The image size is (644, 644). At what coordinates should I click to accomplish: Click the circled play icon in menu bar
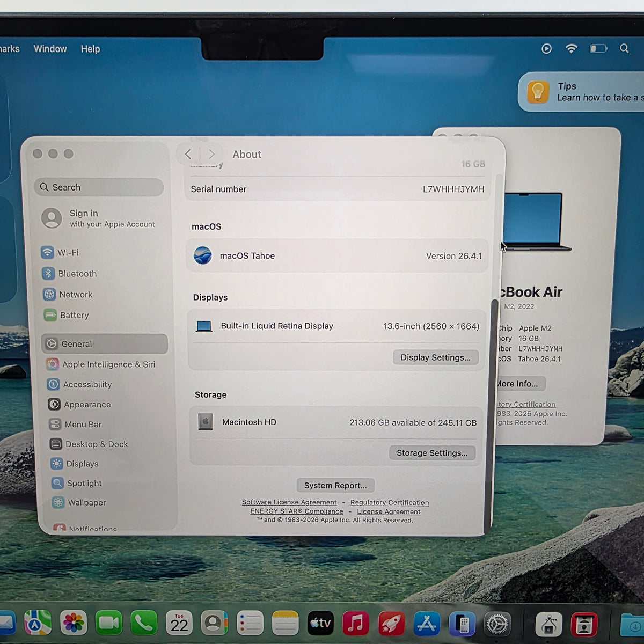pos(546,49)
